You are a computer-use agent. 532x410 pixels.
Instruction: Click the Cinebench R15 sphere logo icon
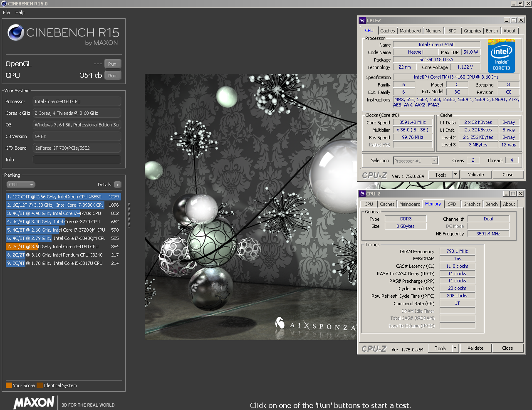pos(16,32)
